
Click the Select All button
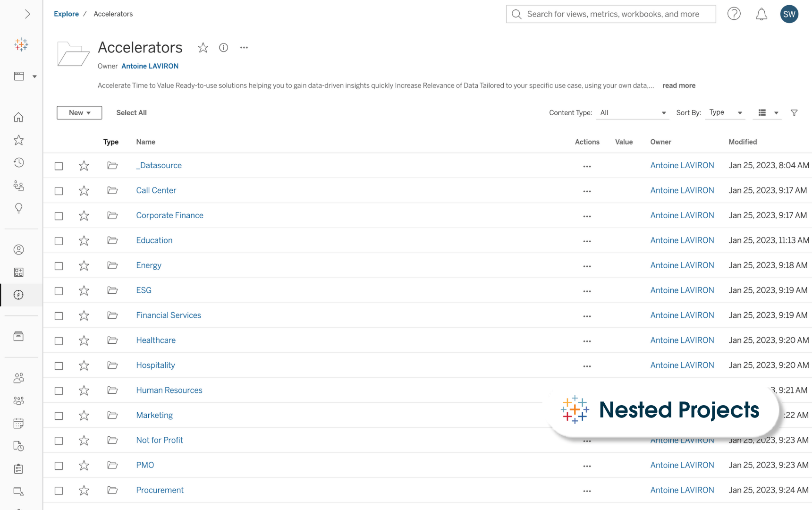pos(131,113)
